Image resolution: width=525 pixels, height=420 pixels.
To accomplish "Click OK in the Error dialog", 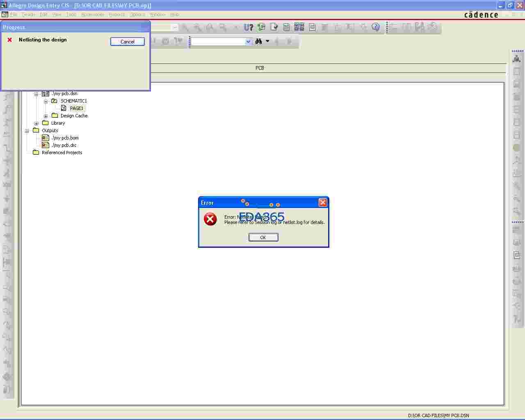I will [263, 237].
